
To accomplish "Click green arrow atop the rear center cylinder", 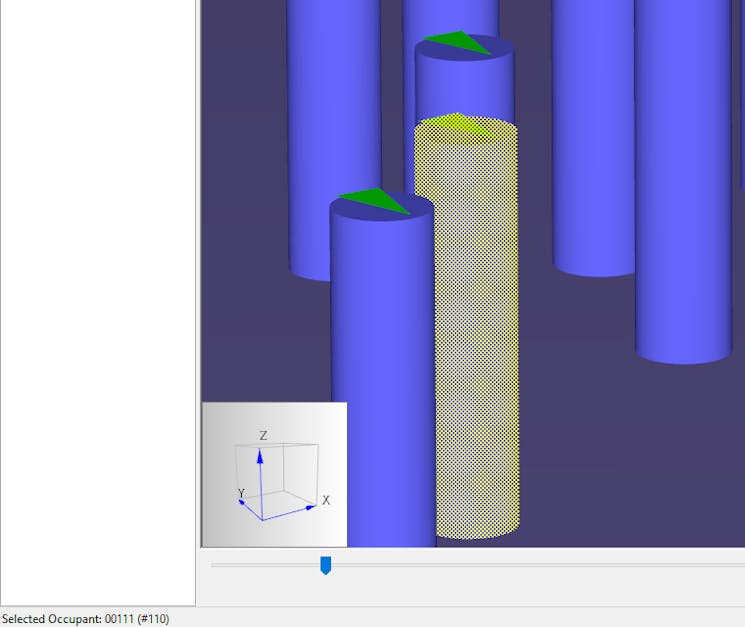I will 458,42.
